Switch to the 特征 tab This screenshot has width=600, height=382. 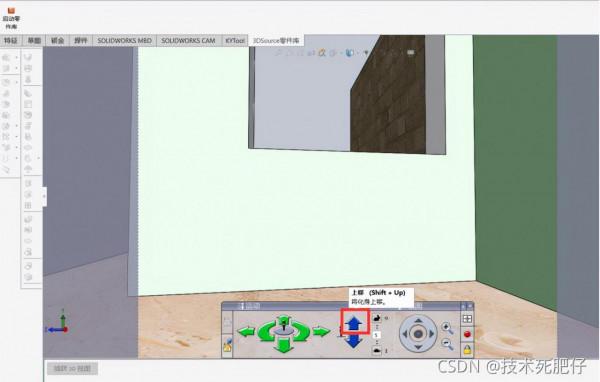11,41
